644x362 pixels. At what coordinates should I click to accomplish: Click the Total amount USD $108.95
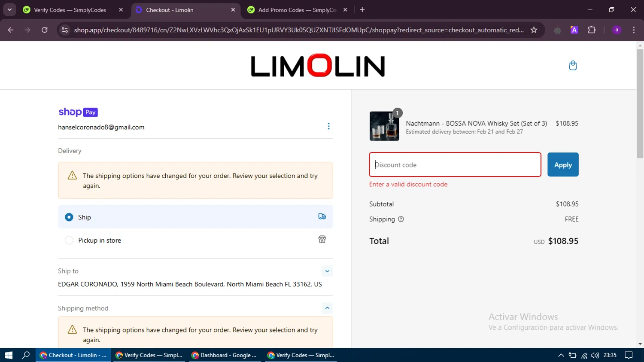(556, 241)
